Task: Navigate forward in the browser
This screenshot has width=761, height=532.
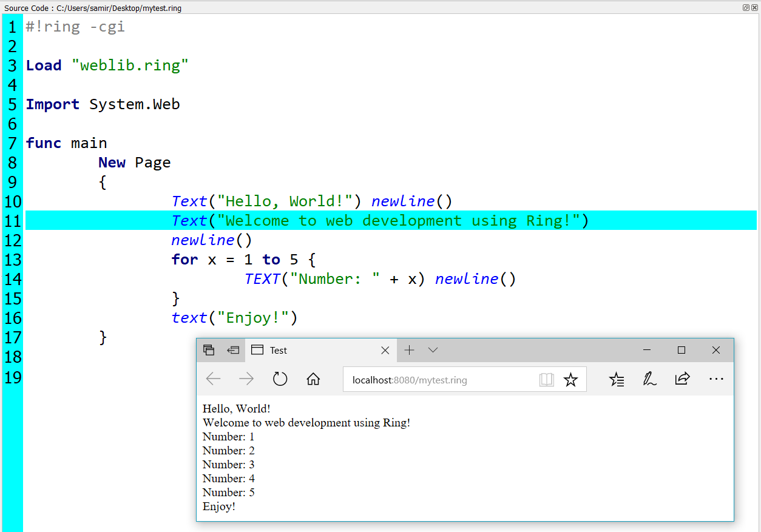Action: tap(246, 379)
